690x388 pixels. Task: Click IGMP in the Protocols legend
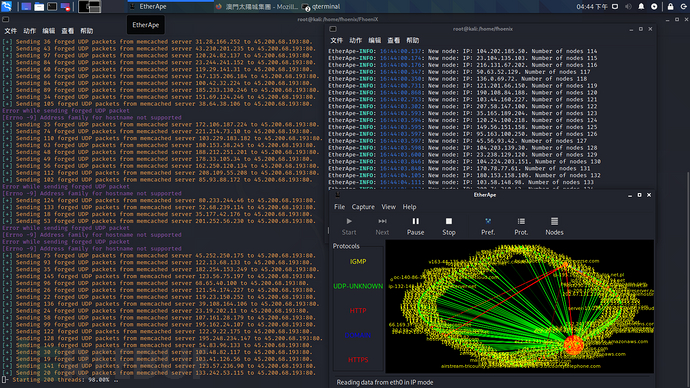358,261
